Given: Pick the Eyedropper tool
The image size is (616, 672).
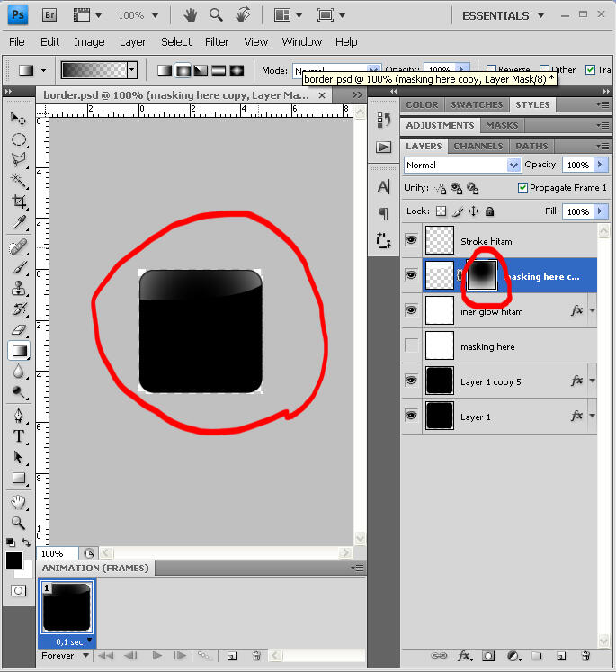Looking at the screenshot, I should pos(18,222).
